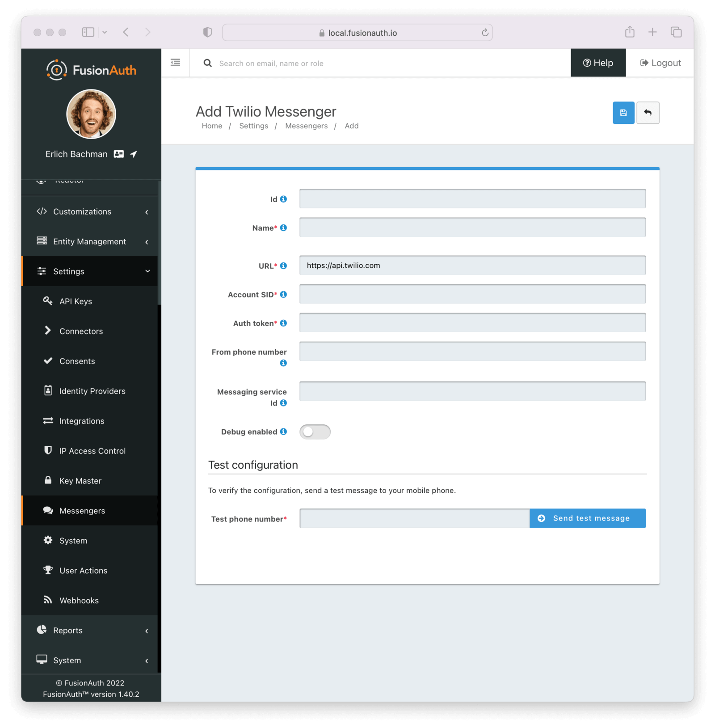Viewport: 715px width, 728px height.
Task: Go to Settings breadcrumb link
Action: point(253,126)
